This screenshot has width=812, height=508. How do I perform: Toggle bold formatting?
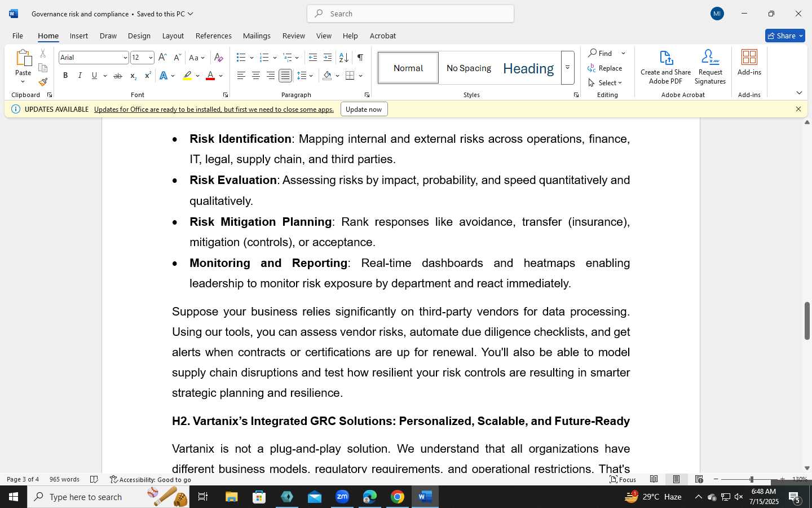(x=65, y=76)
